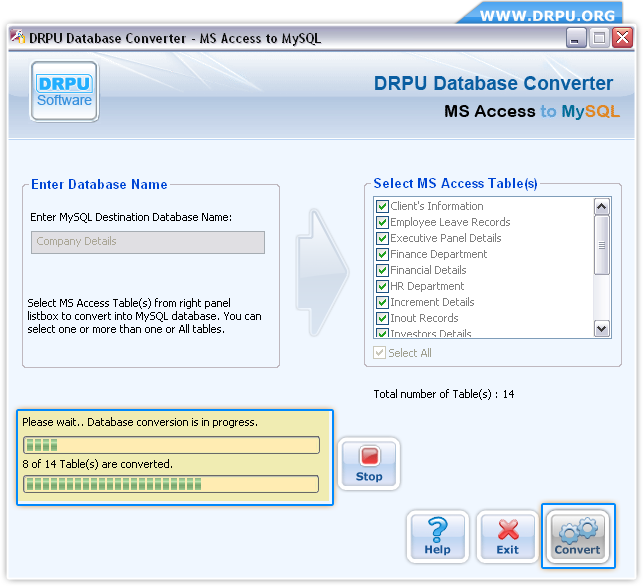
Task: Click the 'MS Access to MySQL' banner subtitle
Action: (x=532, y=111)
